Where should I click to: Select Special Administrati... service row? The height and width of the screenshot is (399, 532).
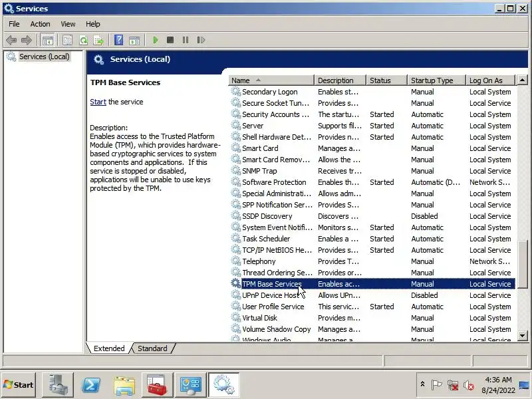[372, 194]
